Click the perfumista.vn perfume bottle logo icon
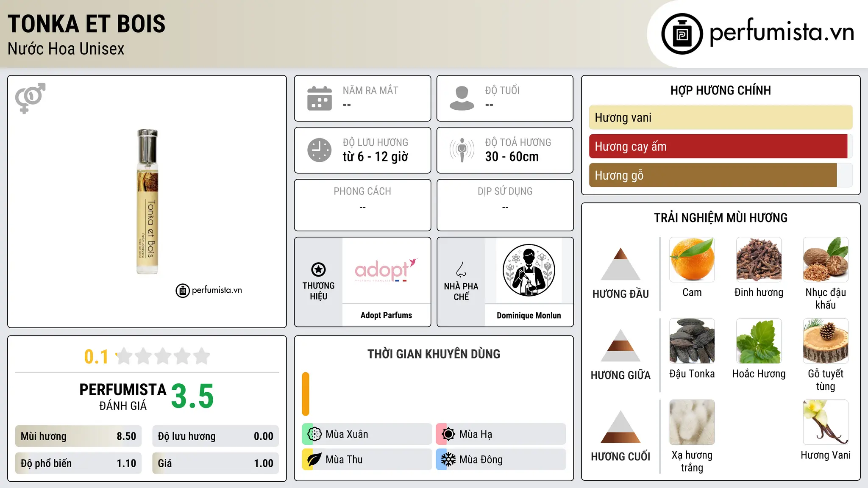Image resolution: width=868 pixels, height=488 pixels. tap(682, 34)
